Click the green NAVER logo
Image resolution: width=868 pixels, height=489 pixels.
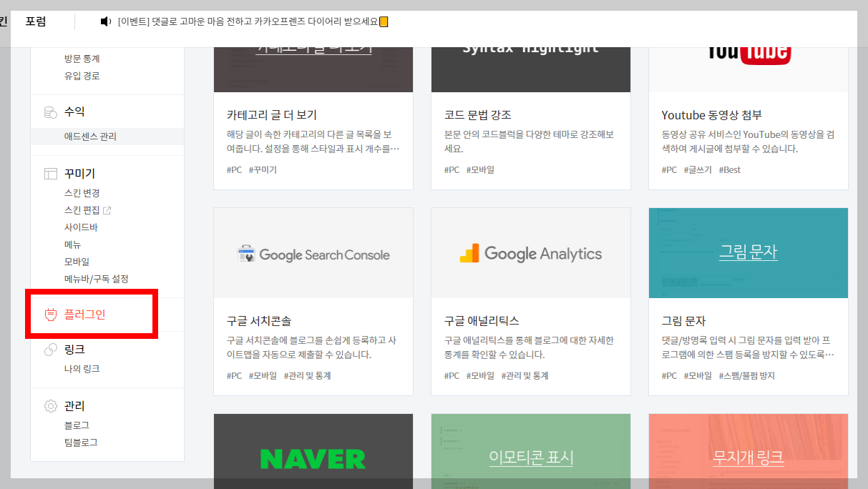click(313, 458)
